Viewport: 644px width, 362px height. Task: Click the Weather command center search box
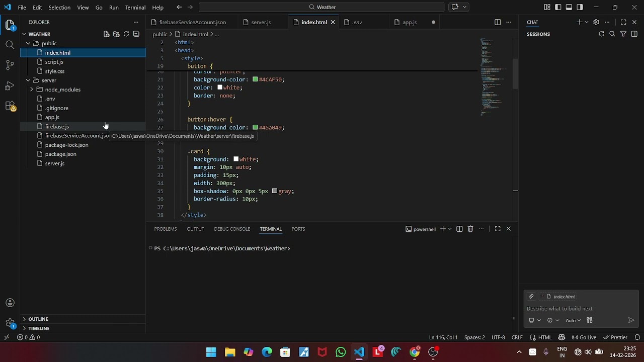coord(321,7)
